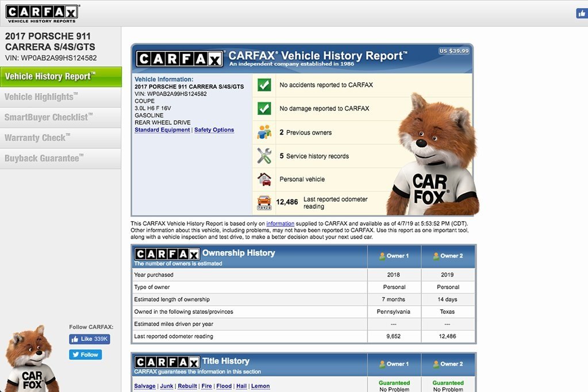Click the 'Follow CARFAX:' label
Viewport: 588px width, 392px height.
[91, 327]
